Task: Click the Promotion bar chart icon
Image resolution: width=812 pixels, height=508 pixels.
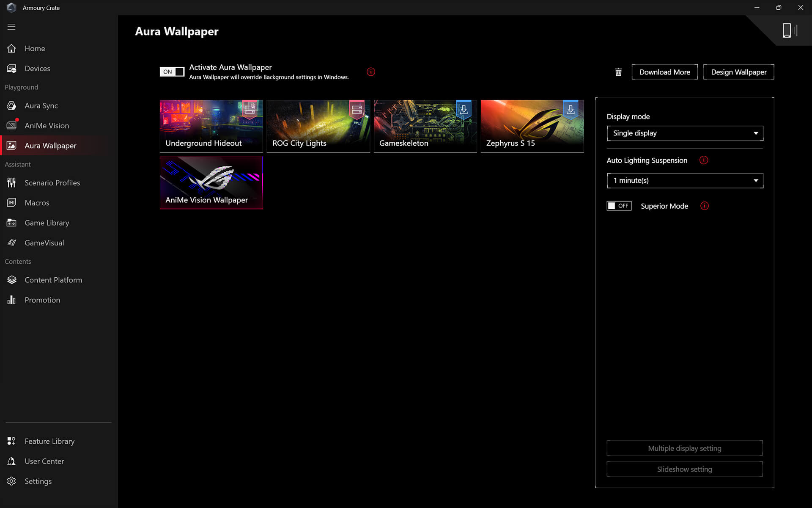Action: pos(11,300)
